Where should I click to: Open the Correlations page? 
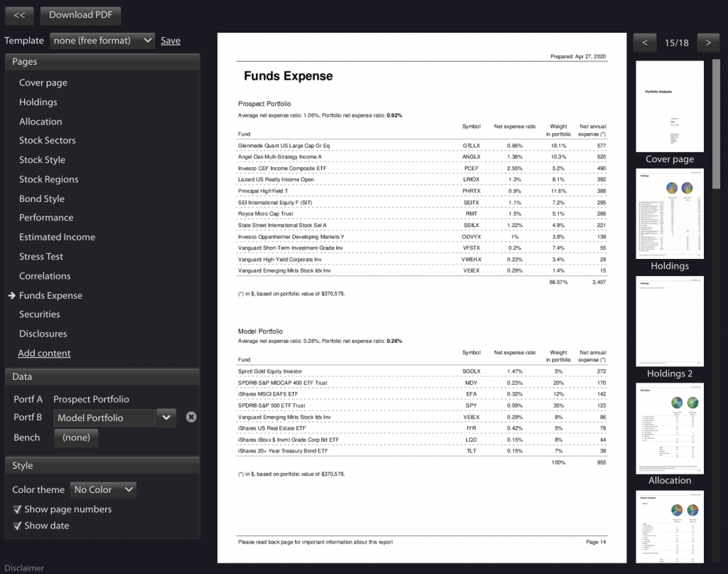pyautogui.click(x=45, y=276)
